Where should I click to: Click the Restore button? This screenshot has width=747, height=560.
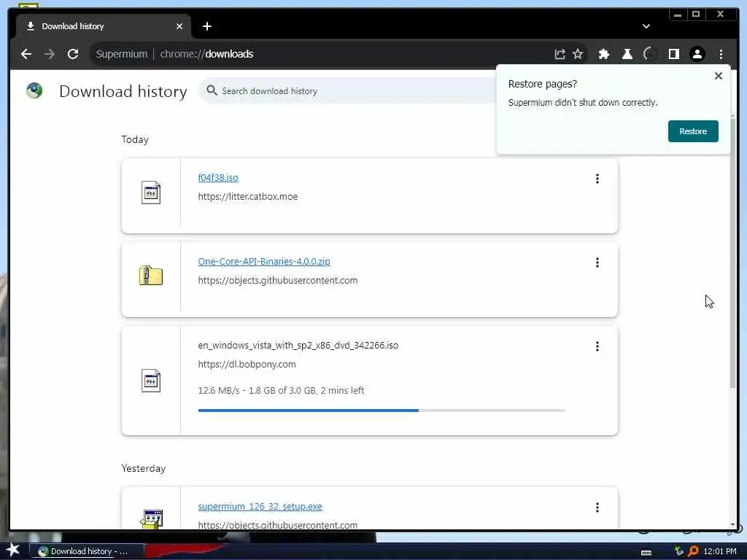click(x=693, y=131)
